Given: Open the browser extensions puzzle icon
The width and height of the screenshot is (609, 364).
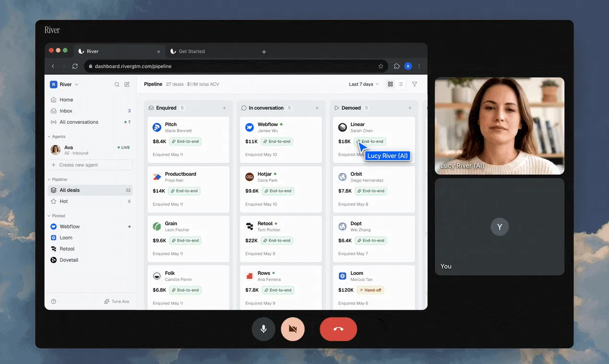Looking at the screenshot, I should click(397, 66).
